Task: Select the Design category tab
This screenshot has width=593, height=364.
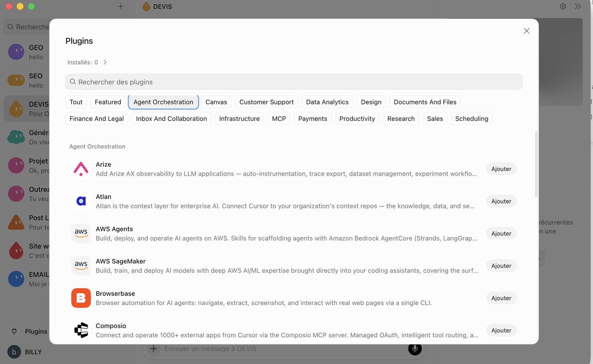Action: coord(371,102)
